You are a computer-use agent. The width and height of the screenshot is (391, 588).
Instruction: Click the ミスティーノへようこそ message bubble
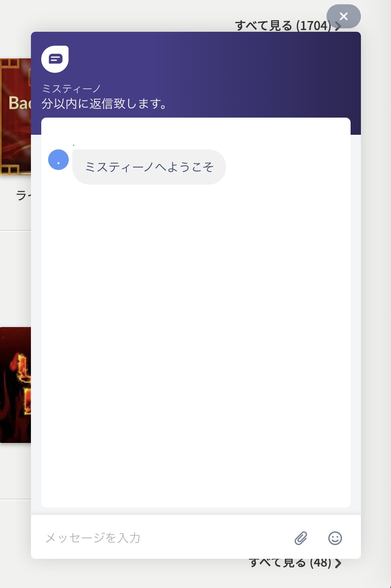click(x=149, y=167)
